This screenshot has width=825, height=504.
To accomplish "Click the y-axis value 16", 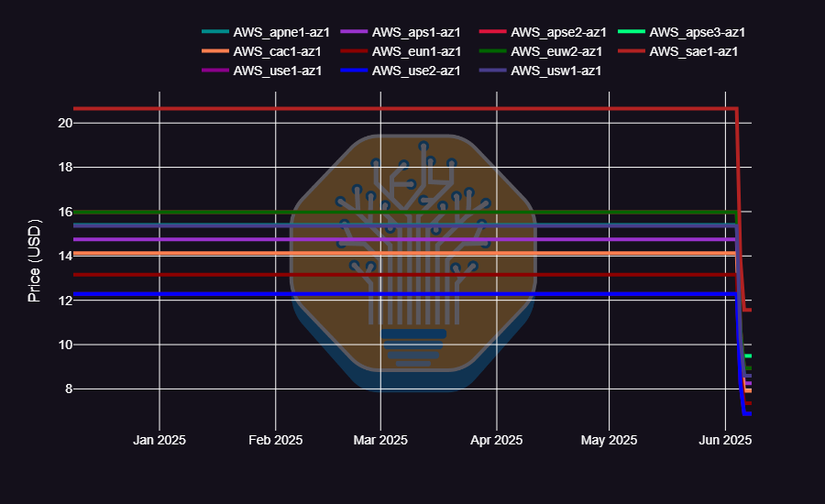I will pos(65,212).
